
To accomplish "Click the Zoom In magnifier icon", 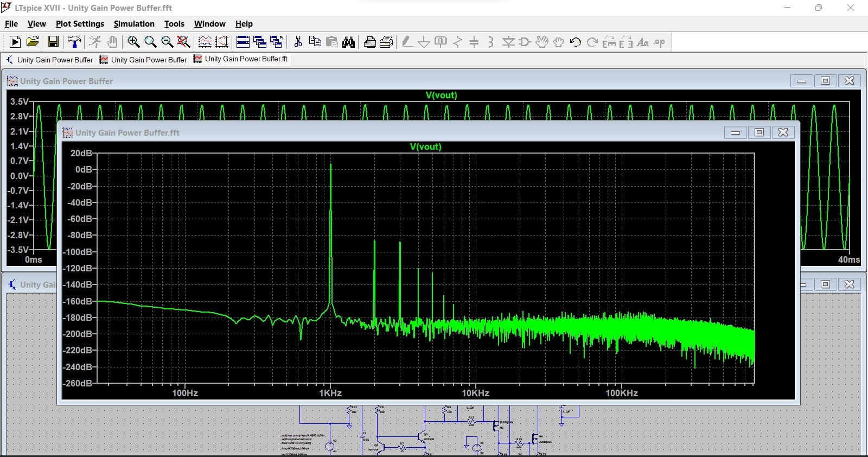I will (x=133, y=42).
